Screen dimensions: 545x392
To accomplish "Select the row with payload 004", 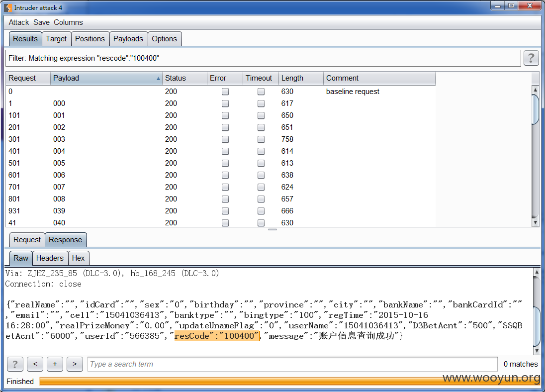I will coord(220,151).
